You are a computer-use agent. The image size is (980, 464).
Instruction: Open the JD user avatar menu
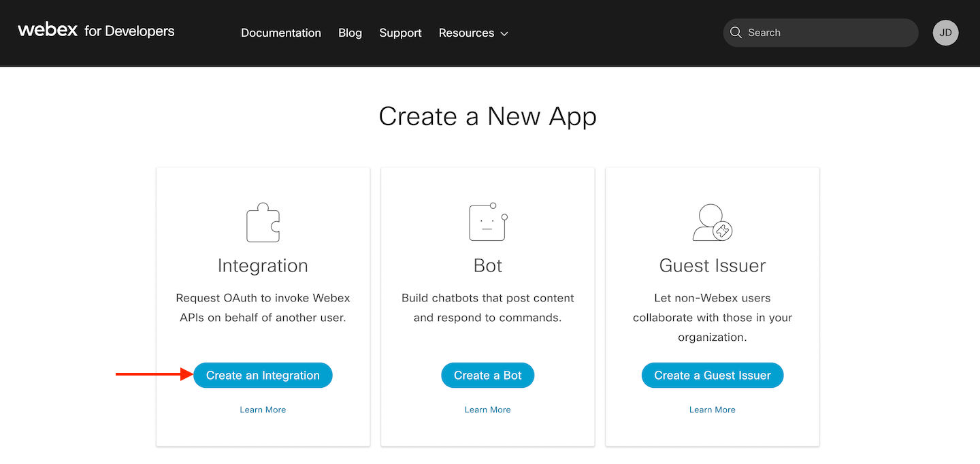[945, 33]
